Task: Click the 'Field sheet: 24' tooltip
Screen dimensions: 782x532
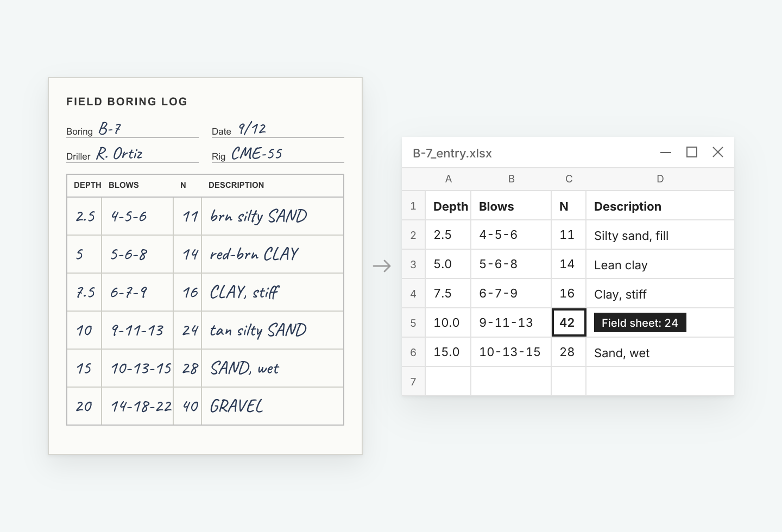Action: (640, 323)
